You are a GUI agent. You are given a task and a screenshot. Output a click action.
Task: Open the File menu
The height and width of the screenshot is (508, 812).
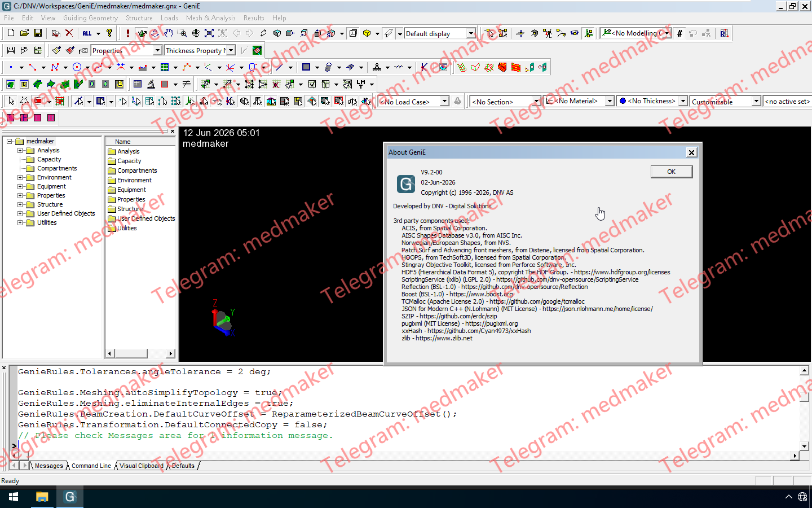[9, 18]
